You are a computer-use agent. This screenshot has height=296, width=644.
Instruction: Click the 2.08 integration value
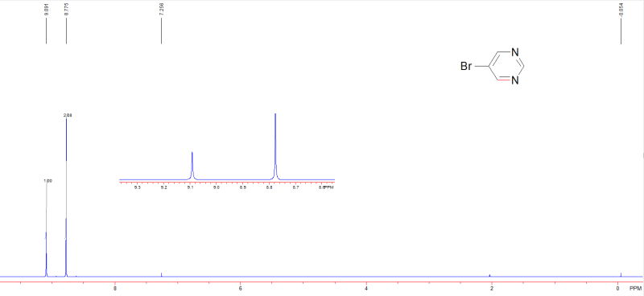point(68,115)
